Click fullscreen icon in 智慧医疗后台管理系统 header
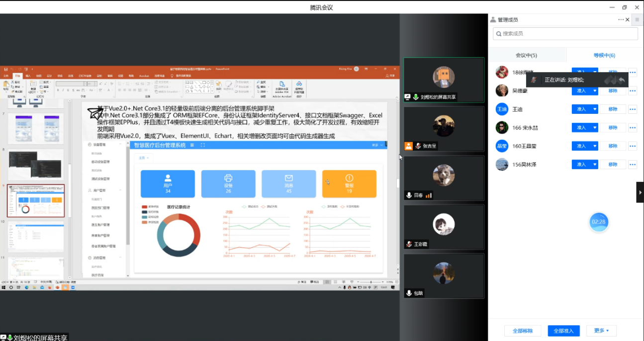 [203, 145]
